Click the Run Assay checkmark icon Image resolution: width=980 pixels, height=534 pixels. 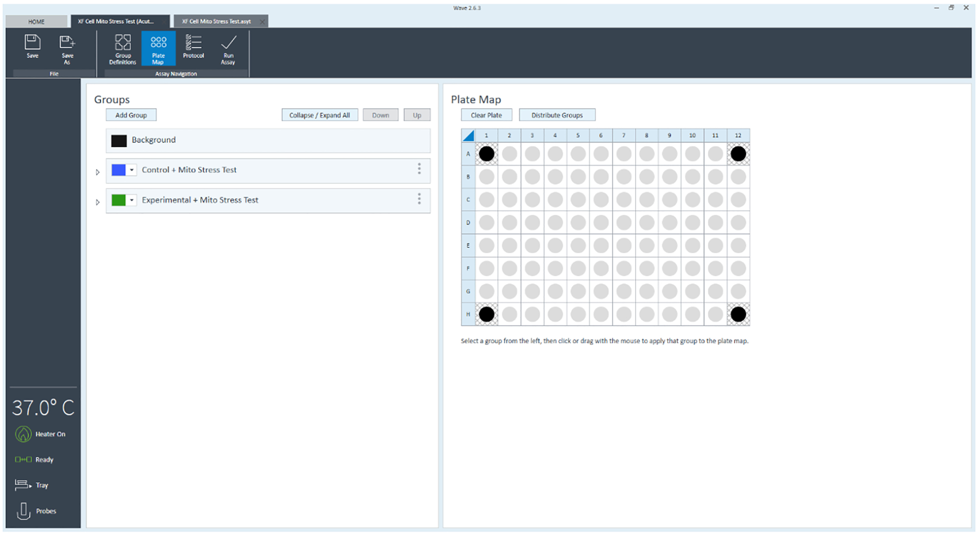pyautogui.click(x=228, y=42)
